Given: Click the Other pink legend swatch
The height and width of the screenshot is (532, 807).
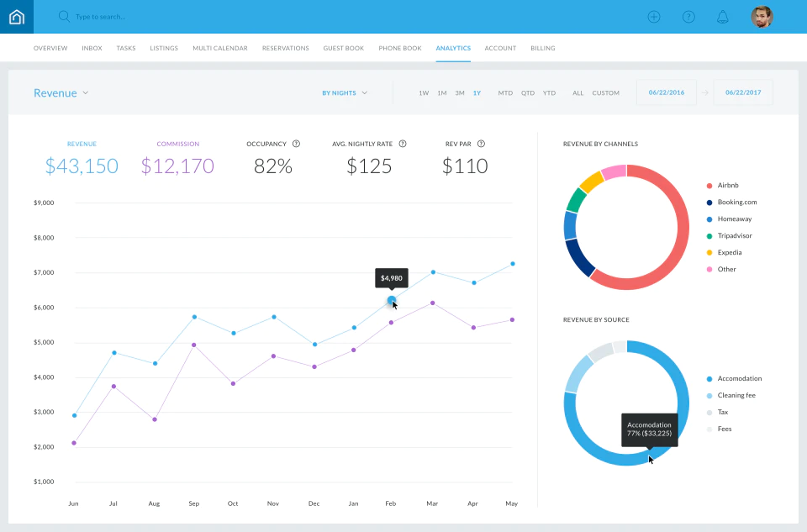Looking at the screenshot, I should point(709,270).
